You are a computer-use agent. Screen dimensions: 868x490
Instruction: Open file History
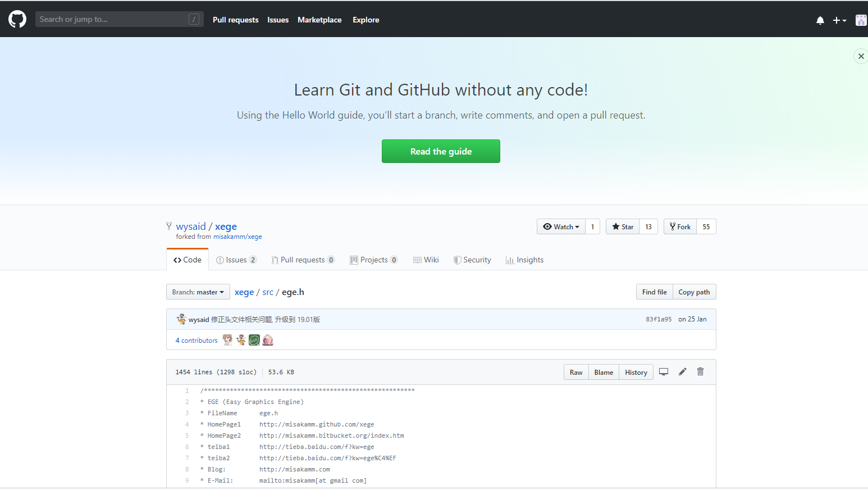point(636,372)
